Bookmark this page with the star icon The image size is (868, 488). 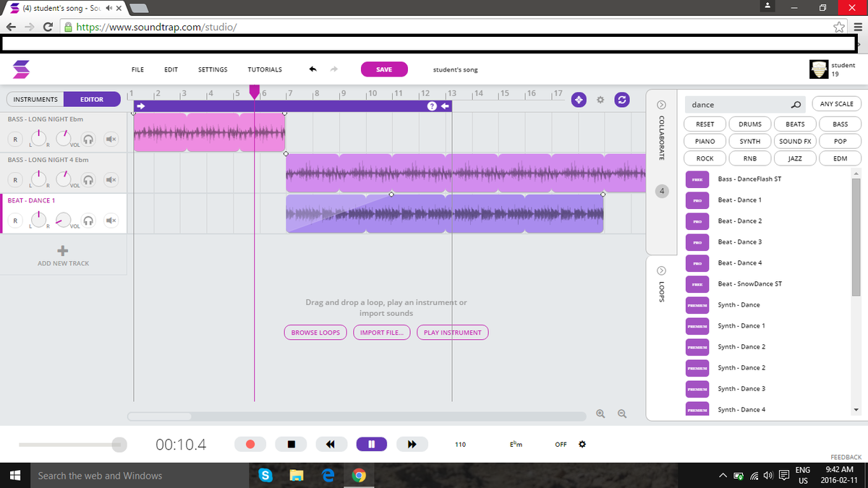[838, 27]
